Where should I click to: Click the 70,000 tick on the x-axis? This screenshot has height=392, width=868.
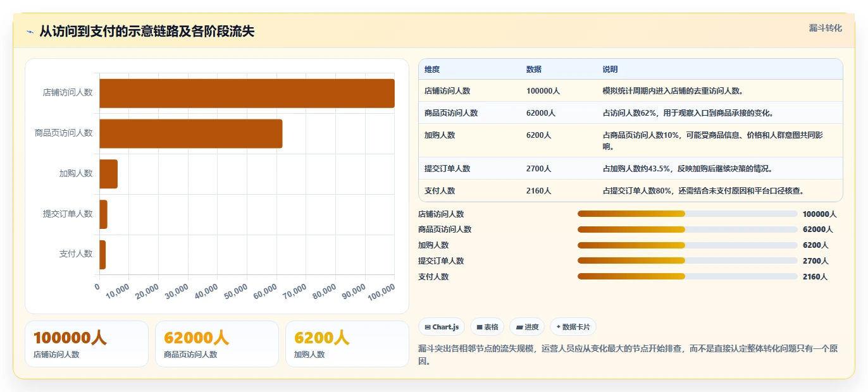(x=294, y=291)
